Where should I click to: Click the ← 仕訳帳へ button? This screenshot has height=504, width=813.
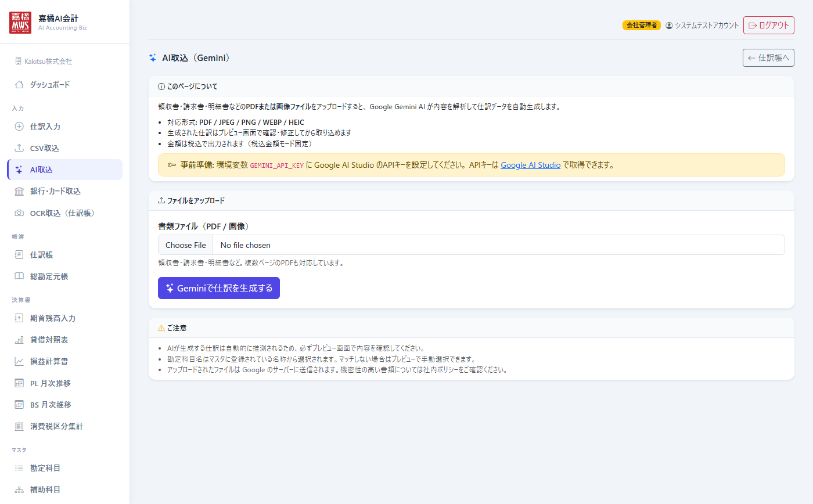click(x=768, y=58)
